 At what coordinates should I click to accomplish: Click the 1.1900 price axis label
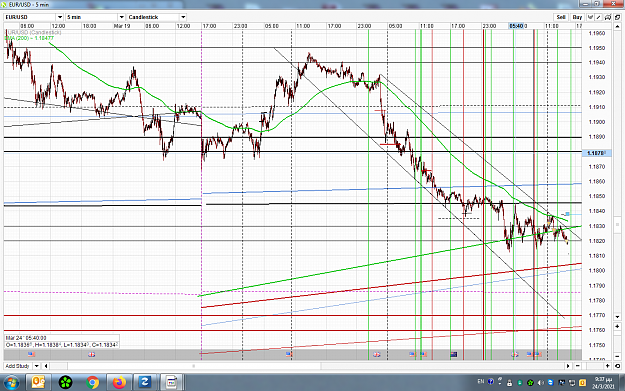[x=597, y=122]
